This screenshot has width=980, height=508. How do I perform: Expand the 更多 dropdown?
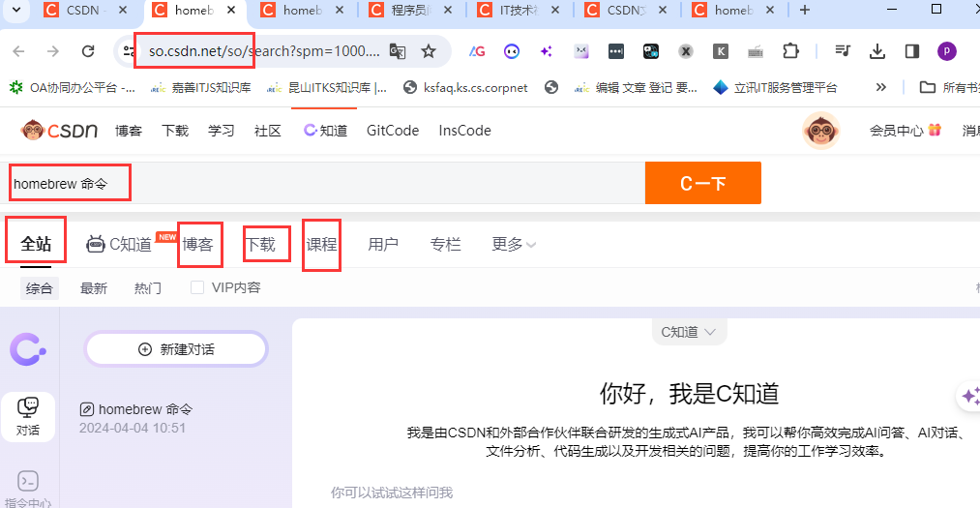(514, 244)
